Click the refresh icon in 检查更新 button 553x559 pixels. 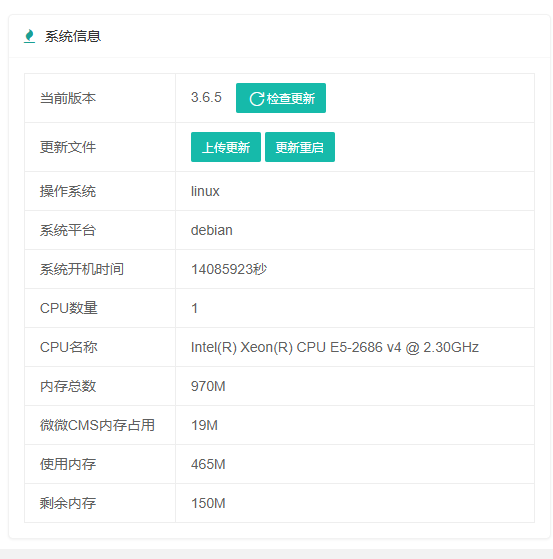pyautogui.click(x=257, y=99)
